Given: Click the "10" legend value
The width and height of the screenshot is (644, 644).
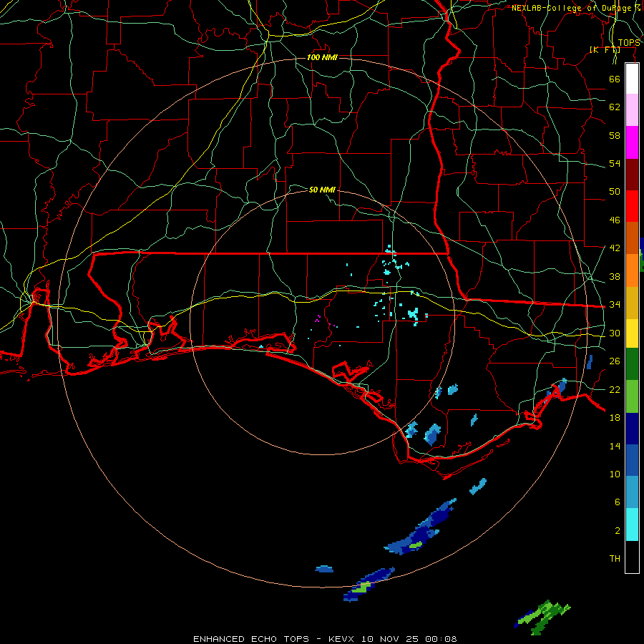Looking at the screenshot, I should (615, 474).
